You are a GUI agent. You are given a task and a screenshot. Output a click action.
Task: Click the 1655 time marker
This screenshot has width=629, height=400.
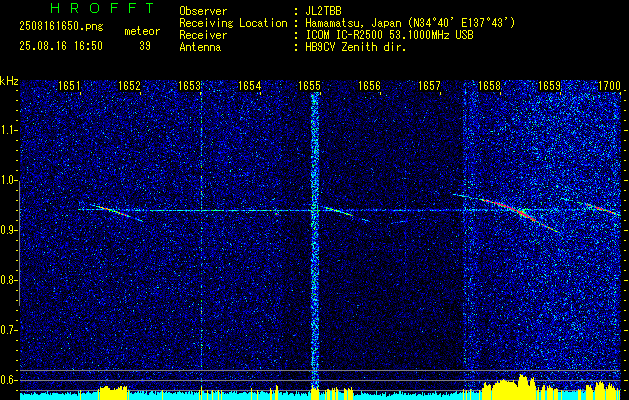[309, 85]
